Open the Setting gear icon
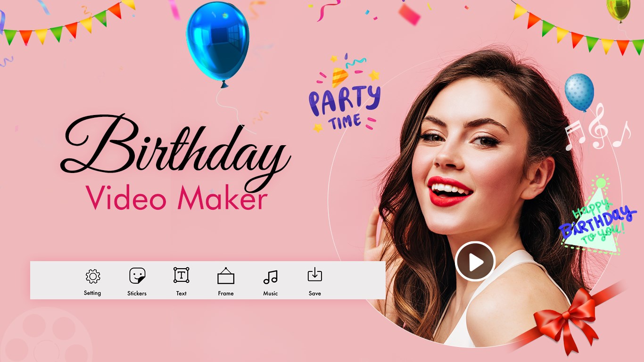The image size is (644, 362). 93,276
